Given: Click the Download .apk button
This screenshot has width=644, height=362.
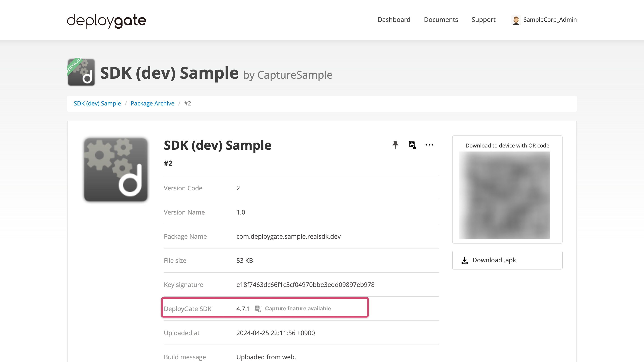Looking at the screenshot, I should pyautogui.click(x=507, y=260).
